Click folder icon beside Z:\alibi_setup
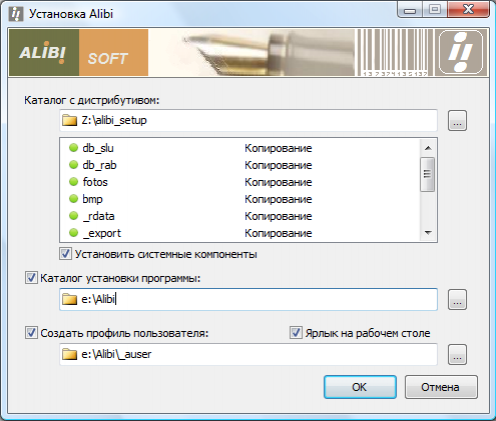Image resolution: width=496 pixels, height=421 pixels. pos(69,120)
